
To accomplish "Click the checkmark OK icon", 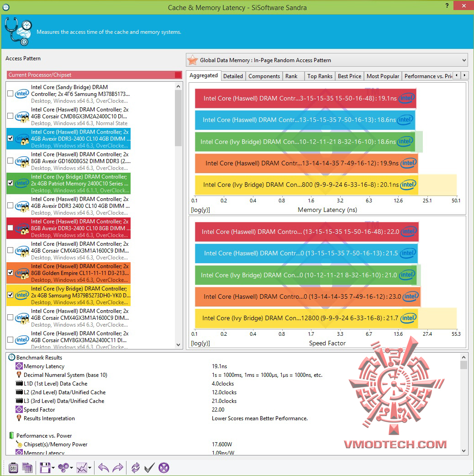I will click(x=149, y=468).
